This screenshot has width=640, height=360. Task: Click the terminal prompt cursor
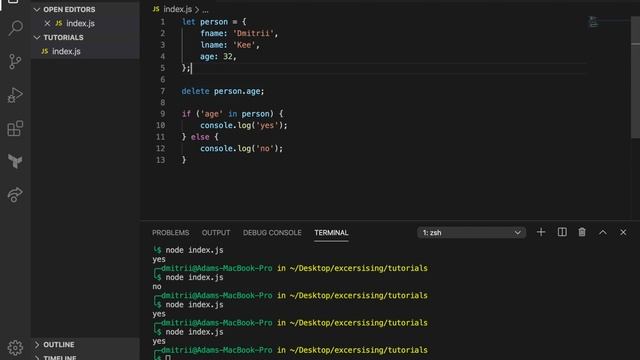(x=168, y=358)
